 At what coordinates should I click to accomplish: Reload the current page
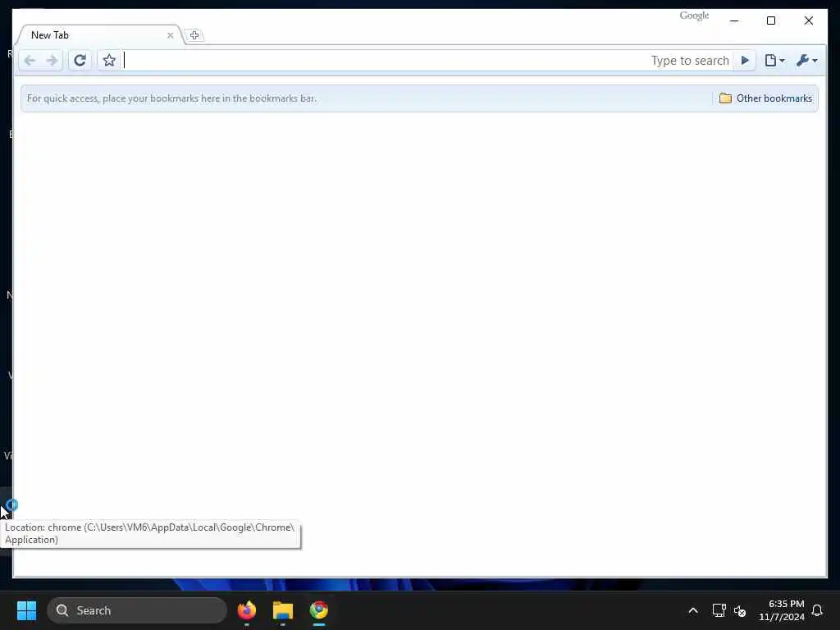tap(80, 61)
